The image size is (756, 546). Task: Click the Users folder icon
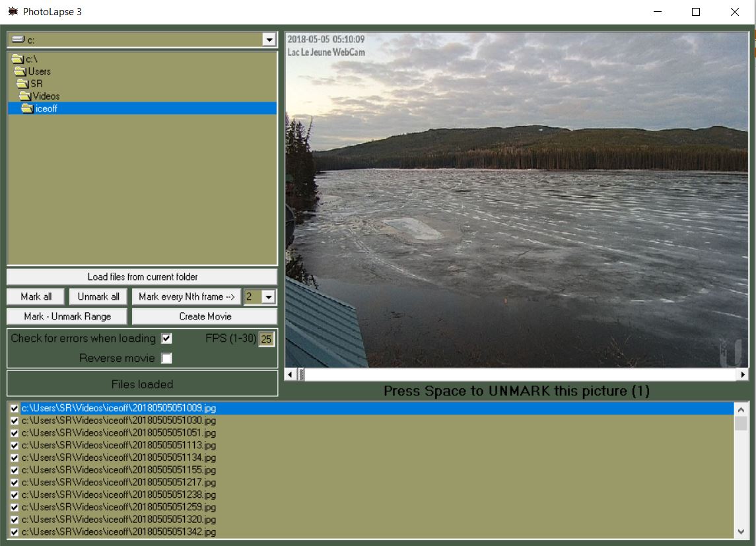coord(22,71)
